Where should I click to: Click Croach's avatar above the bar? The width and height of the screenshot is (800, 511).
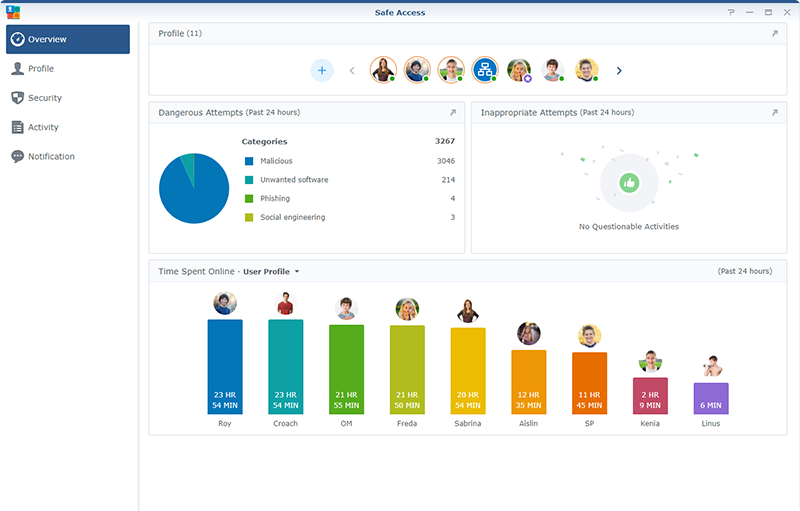(x=286, y=303)
